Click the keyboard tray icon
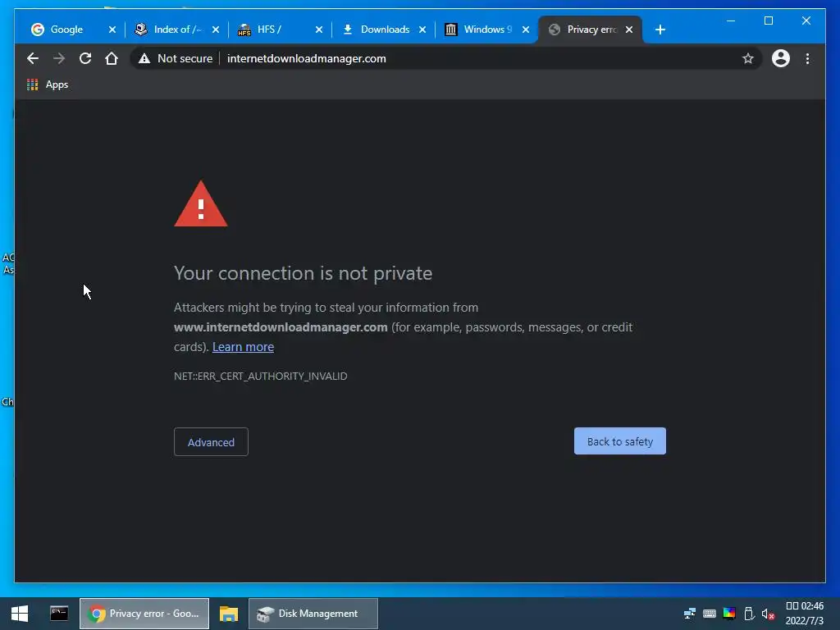The image size is (840, 630). [x=710, y=614]
